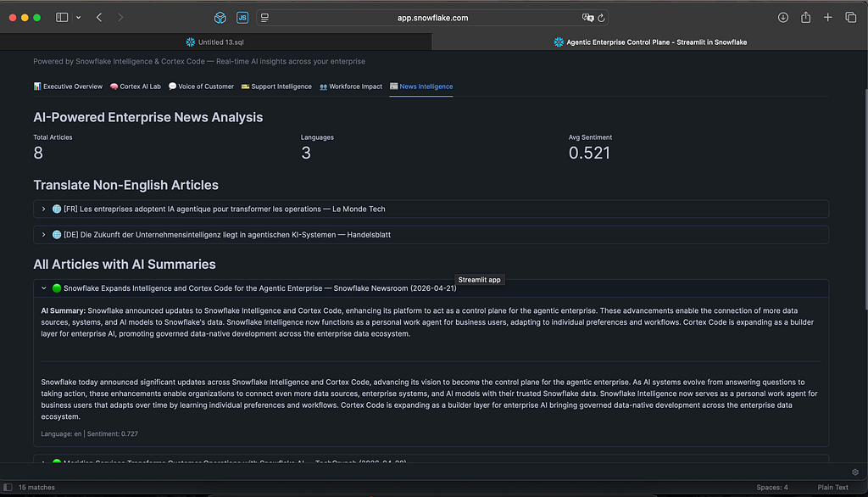Open a new tab with plus icon
868x497 pixels.
827,18
